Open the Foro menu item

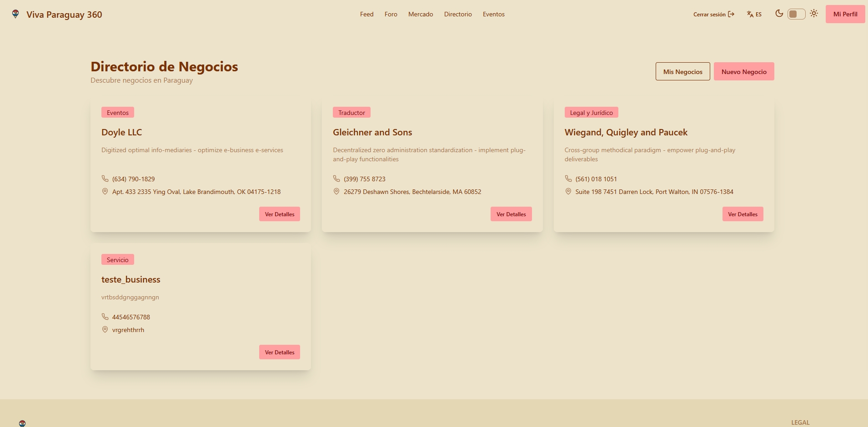tap(391, 14)
